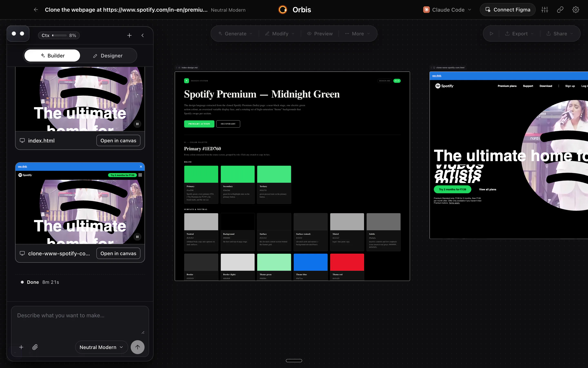This screenshot has width=588, height=368.
Task: Expand the Modify menu
Action: tap(280, 34)
